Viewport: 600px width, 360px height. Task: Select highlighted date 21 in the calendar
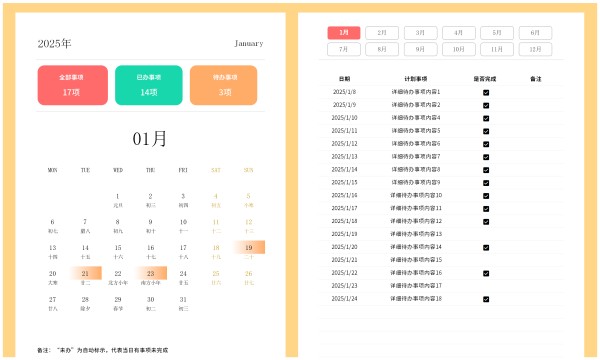(x=85, y=273)
